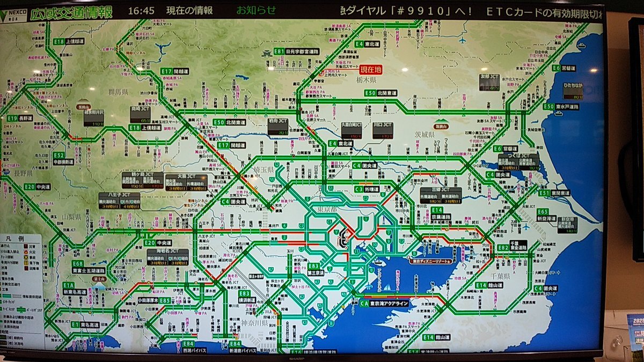
Task: Tap the 海老名JCT route time box
Action: 167,256
